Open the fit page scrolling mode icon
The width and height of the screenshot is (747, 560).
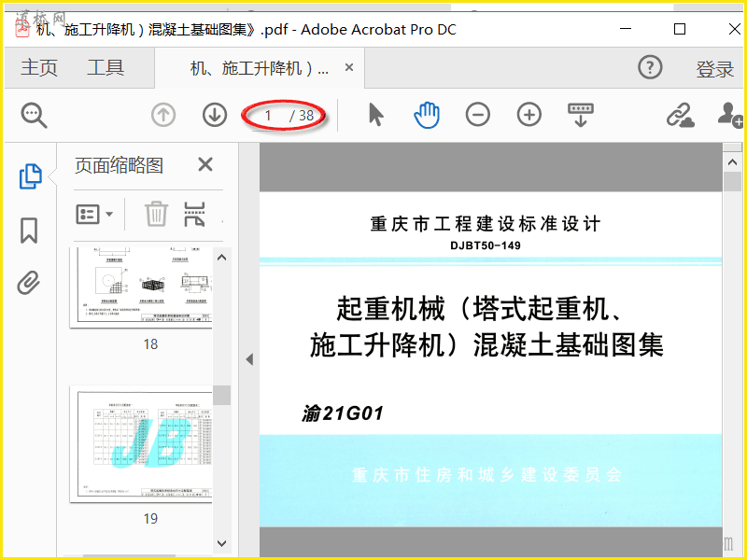(x=580, y=115)
